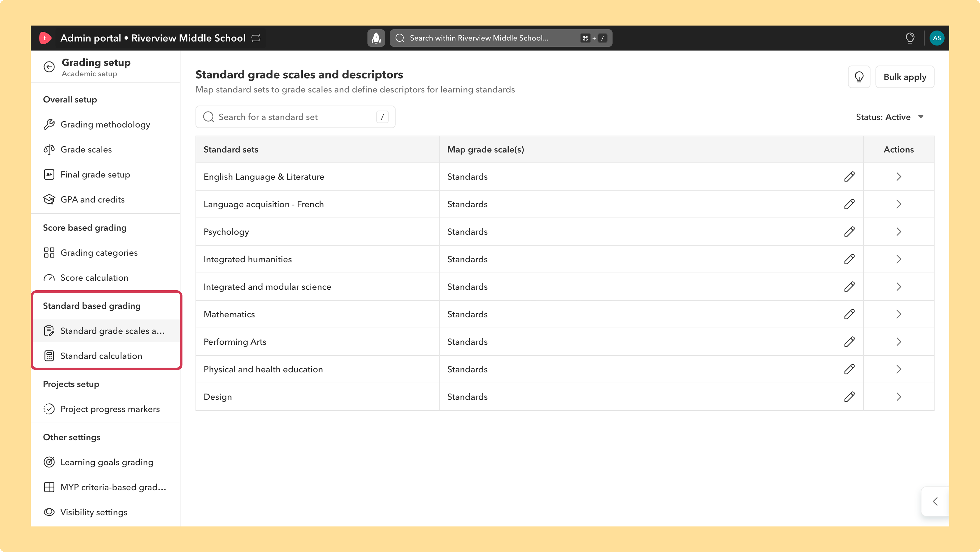Open Grading methodology in sidebar
The image size is (980, 552).
(105, 124)
